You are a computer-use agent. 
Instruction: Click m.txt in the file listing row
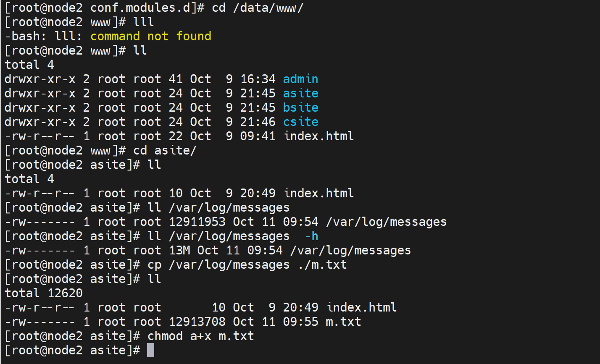pos(343,322)
